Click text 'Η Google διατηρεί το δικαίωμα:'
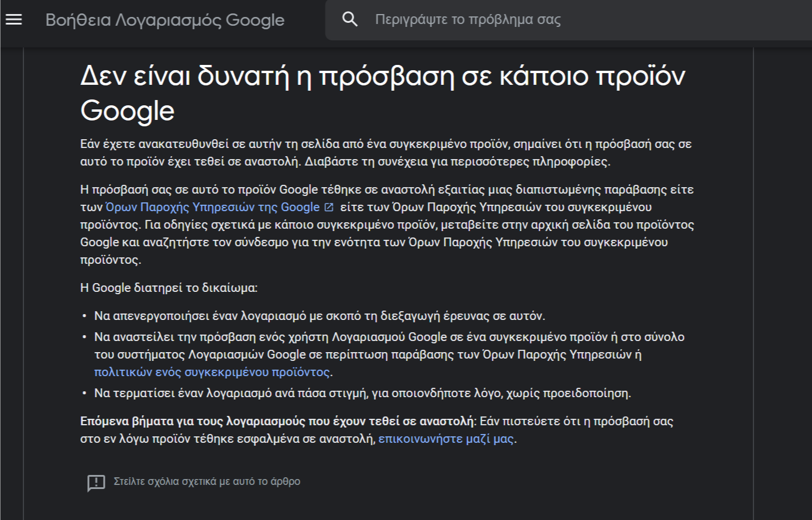 (x=169, y=288)
